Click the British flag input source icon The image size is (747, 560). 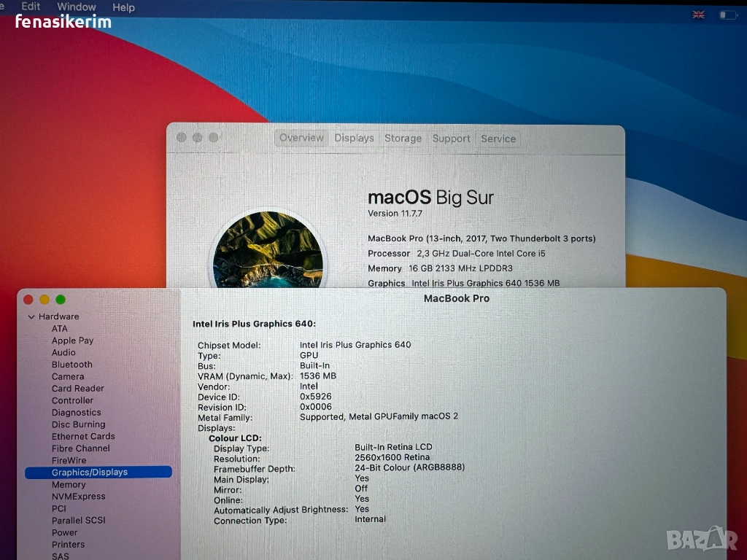698,15
